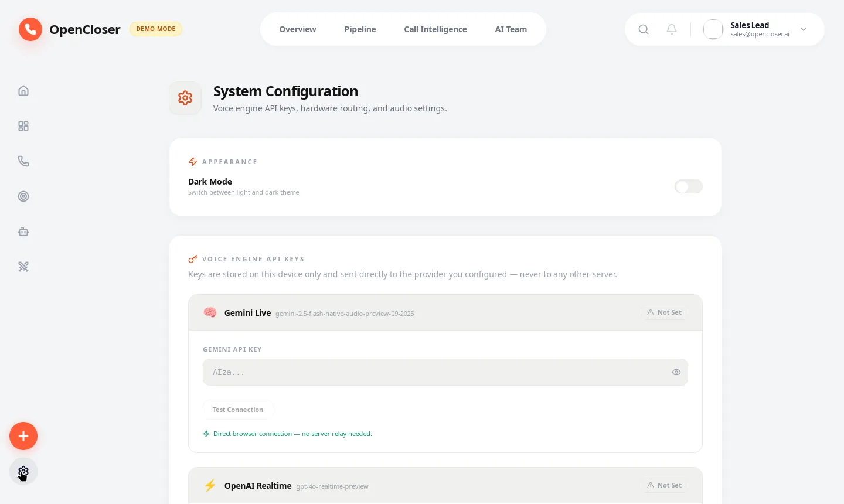Show Gemini API key with eye icon
844x504 pixels.
click(x=676, y=372)
